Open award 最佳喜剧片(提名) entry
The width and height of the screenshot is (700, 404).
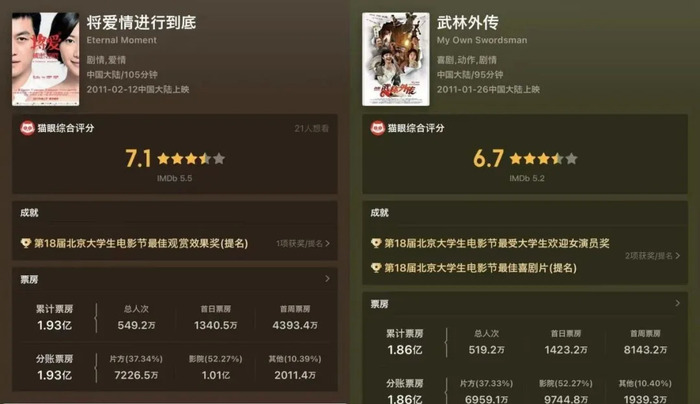coord(480,268)
